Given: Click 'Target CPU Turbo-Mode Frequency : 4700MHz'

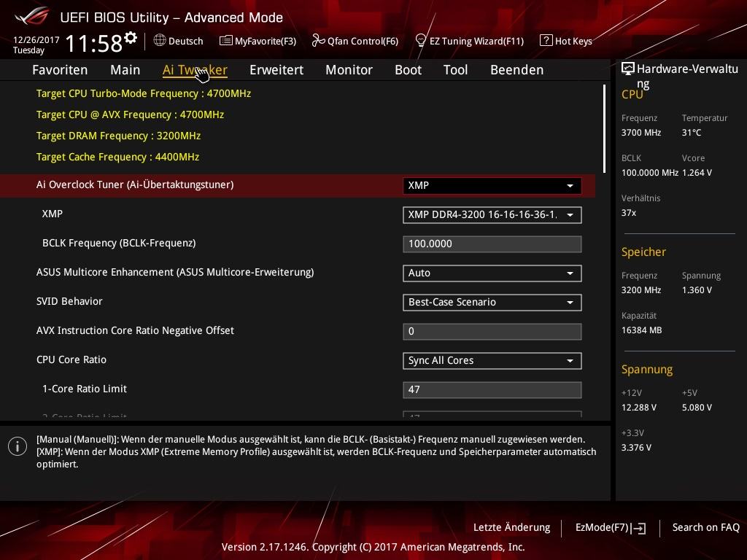Looking at the screenshot, I should pyautogui.click(x=144, y=93).
